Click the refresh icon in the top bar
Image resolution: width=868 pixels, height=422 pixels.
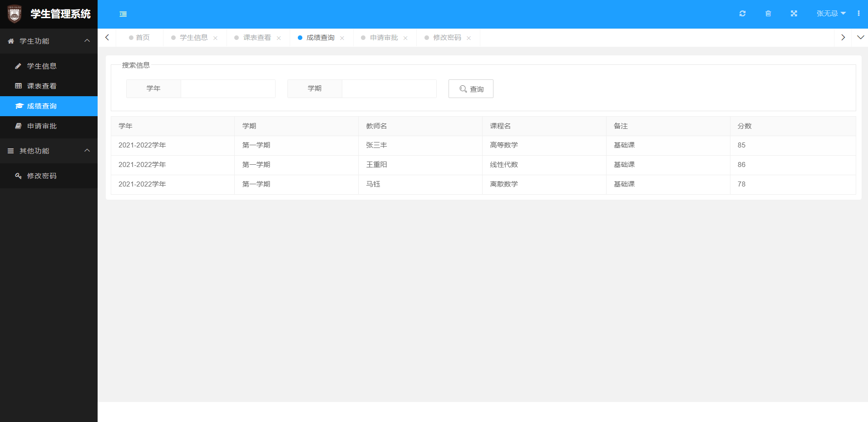[x=742, y=14]
